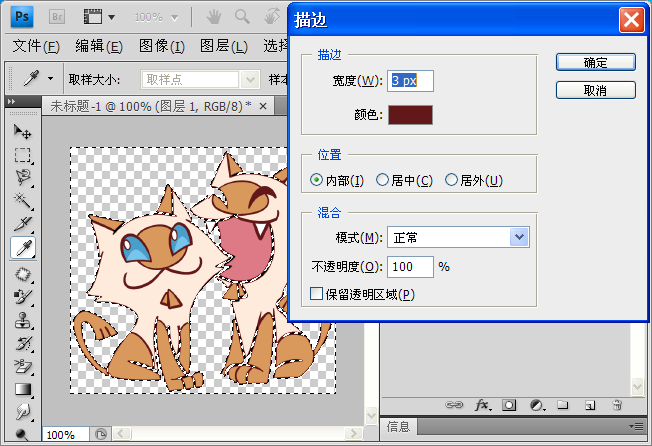652x446 pixels.
Task: Click canvas horizontal scrollbar left arrow
Action: pyautogui.click(x=122, y=434)
